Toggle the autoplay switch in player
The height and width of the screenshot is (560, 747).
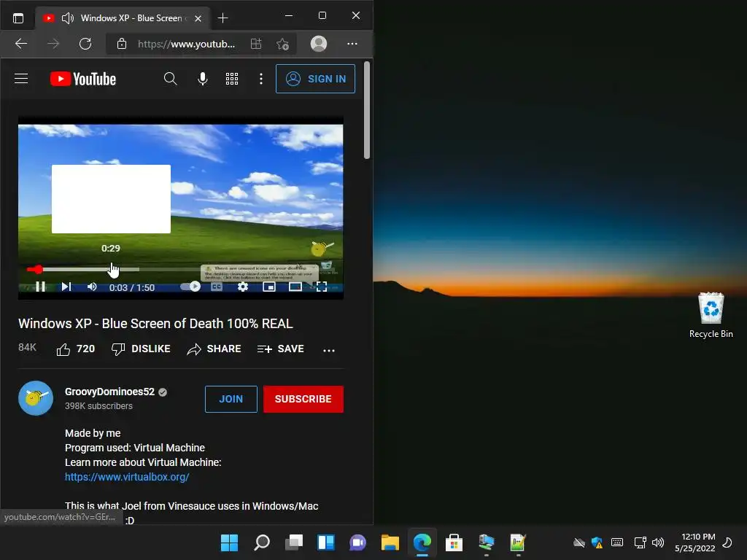(190, 287)
